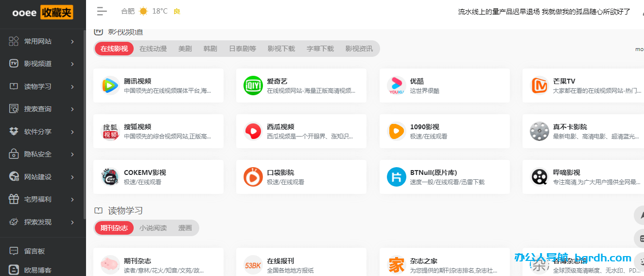Expand the 影视频道 sidebar arrow
The image size is (644, 276).
[72, 64]
